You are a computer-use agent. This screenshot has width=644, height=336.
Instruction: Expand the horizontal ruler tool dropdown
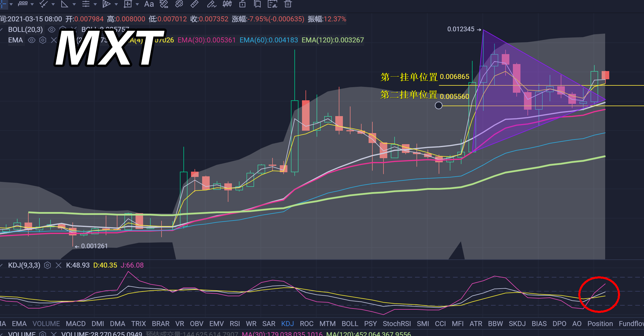pyautogui.click(x=32, y=4)
